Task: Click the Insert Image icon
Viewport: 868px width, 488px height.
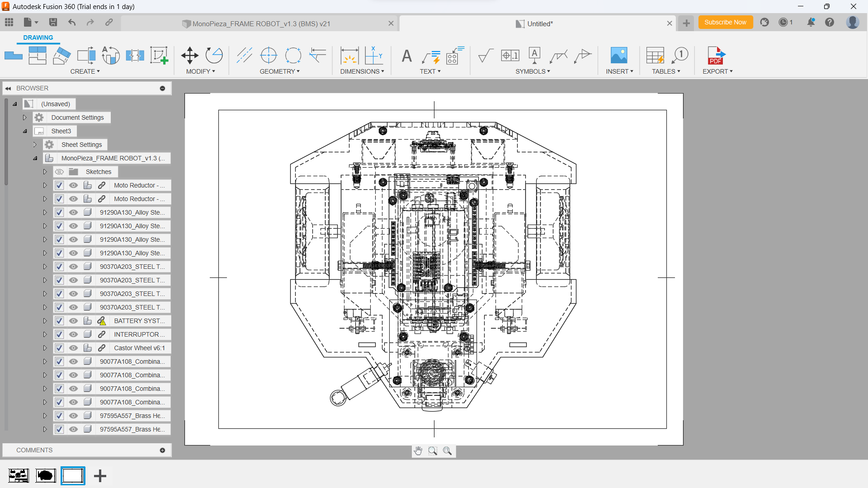Action: 618,56
